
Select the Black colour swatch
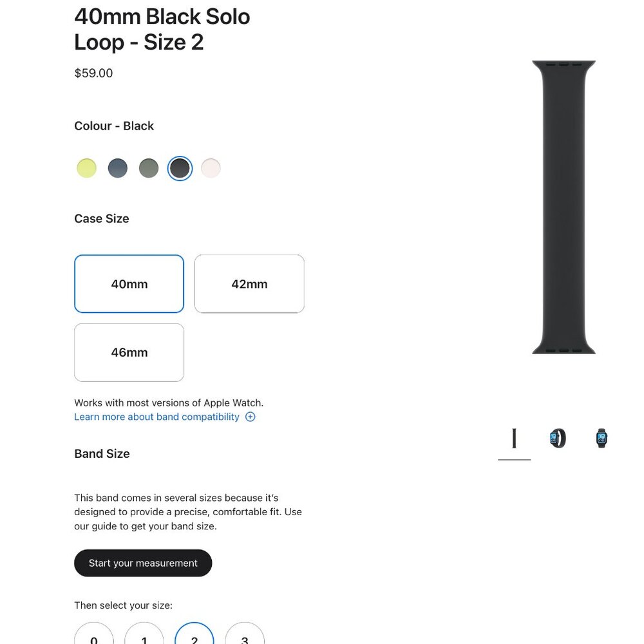[180, 168]
